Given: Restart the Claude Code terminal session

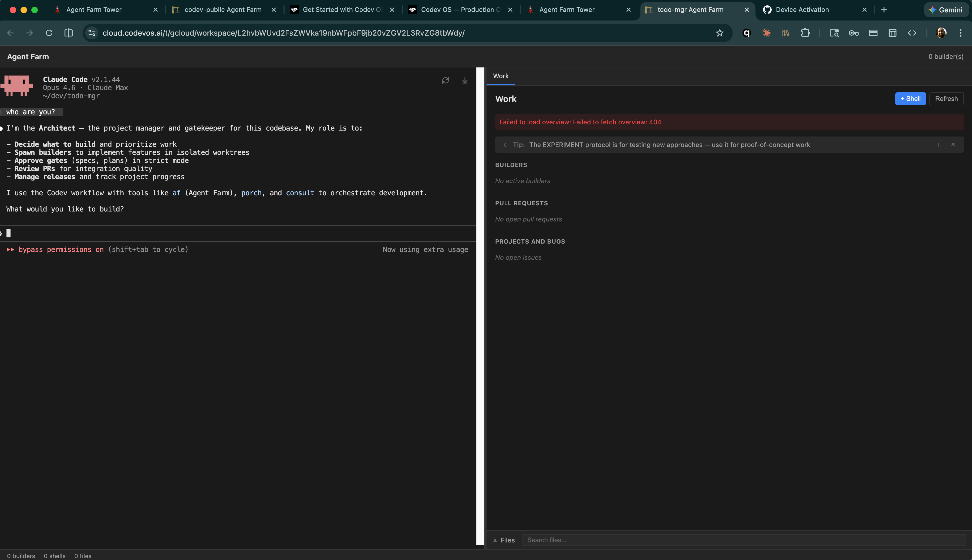Looking at the screenshot, I should [x=446, y=80].
